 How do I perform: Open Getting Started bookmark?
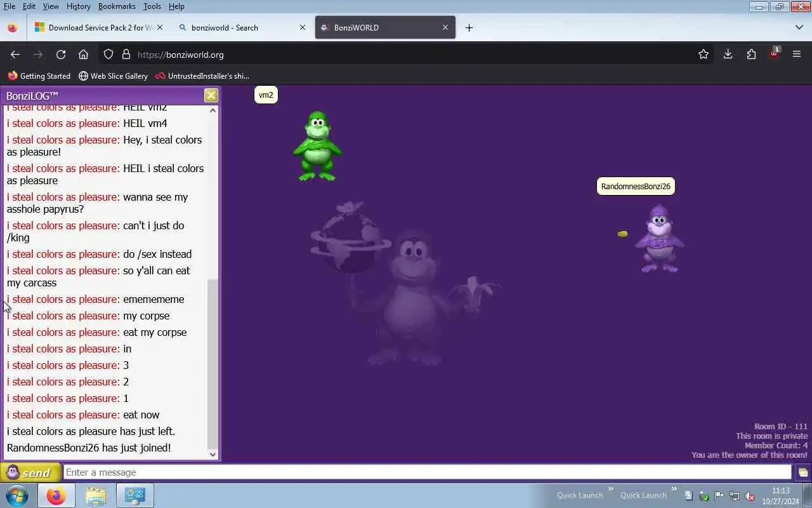pos(39,76)
